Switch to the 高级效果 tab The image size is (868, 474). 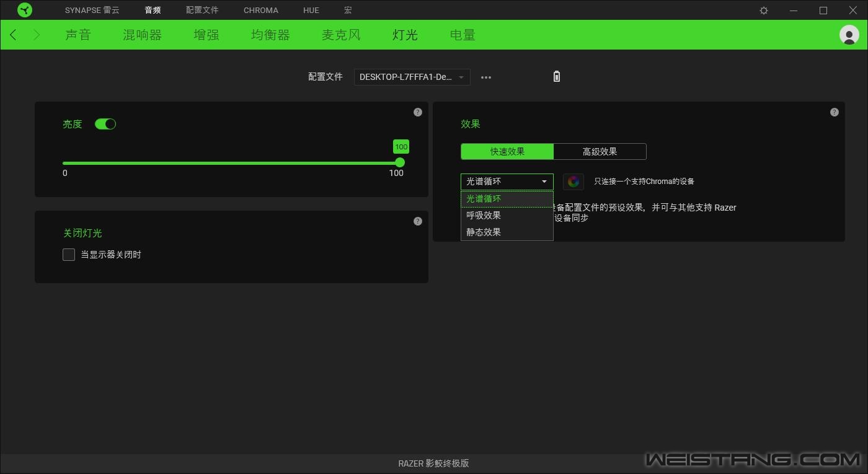[x=600, y=151]
